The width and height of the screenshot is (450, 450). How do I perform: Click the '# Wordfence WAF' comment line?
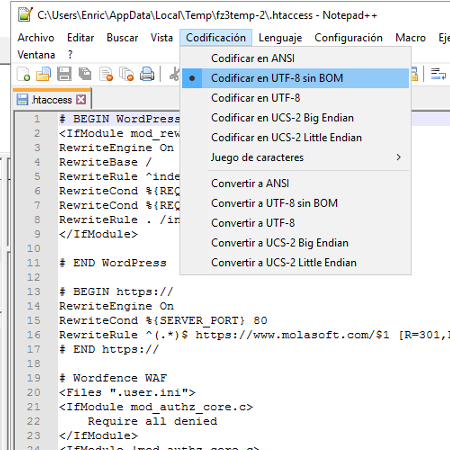113,378
